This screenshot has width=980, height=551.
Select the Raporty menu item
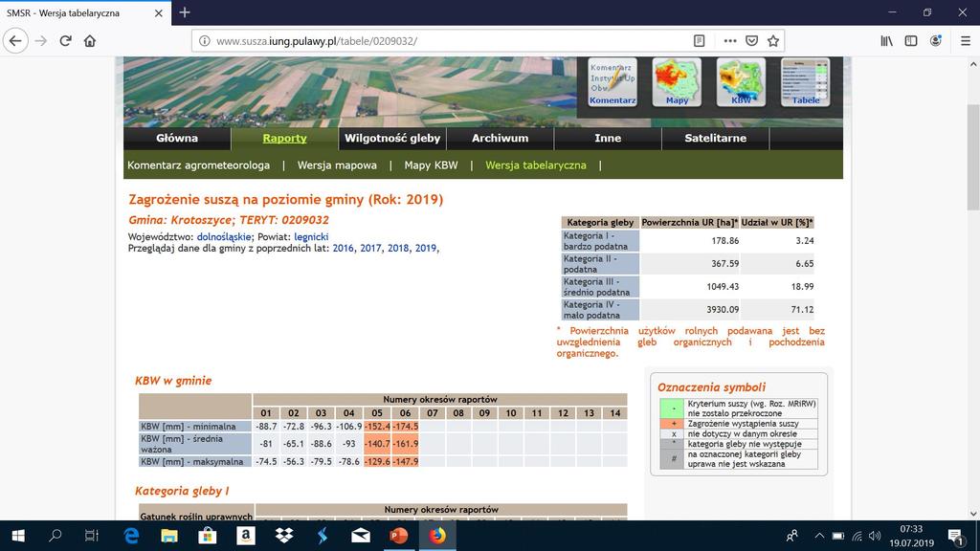click(x=284, y=139)
